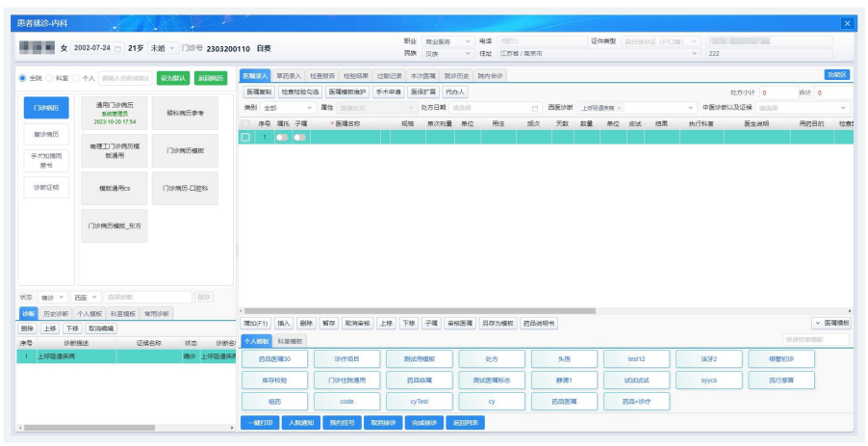
Task: Open the 西医 diagnosis type dropdown
Action: [86, 298]
